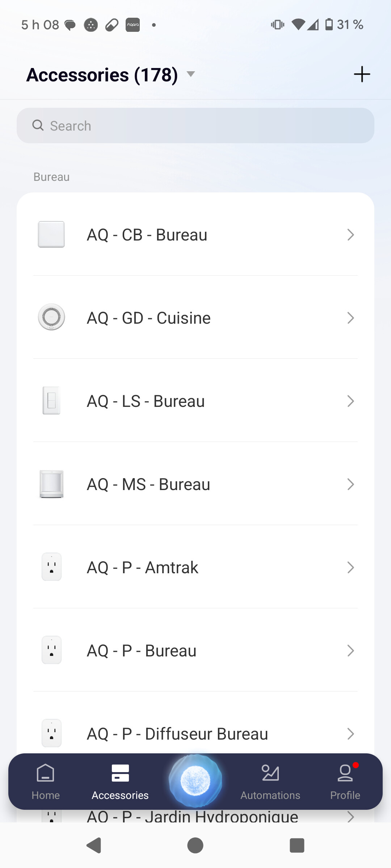Tap the AQ - P - Bureau plug icon
This screenshot has height=868, width=391.
click(51, 650)
